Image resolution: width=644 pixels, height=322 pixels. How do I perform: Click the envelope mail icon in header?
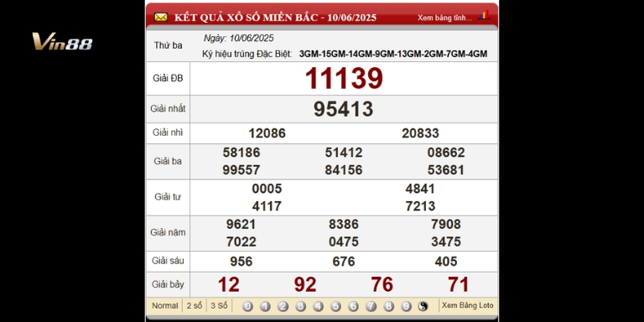point(161,18)
